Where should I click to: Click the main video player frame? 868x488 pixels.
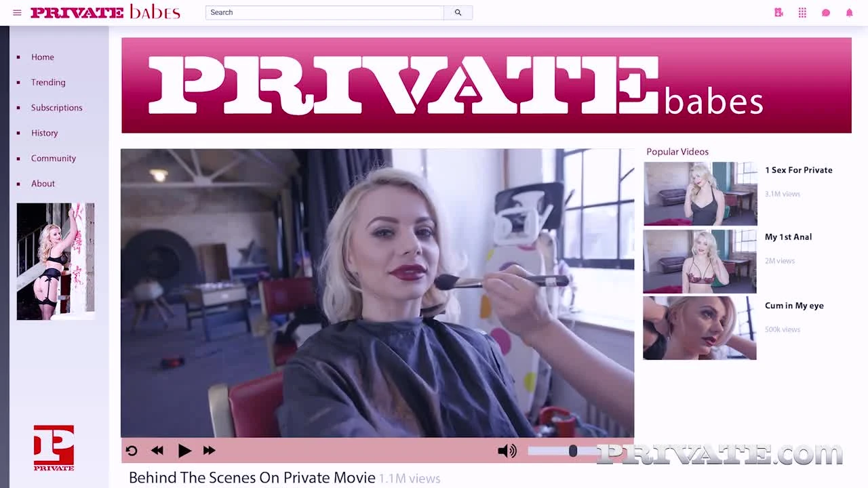(377, 293)
